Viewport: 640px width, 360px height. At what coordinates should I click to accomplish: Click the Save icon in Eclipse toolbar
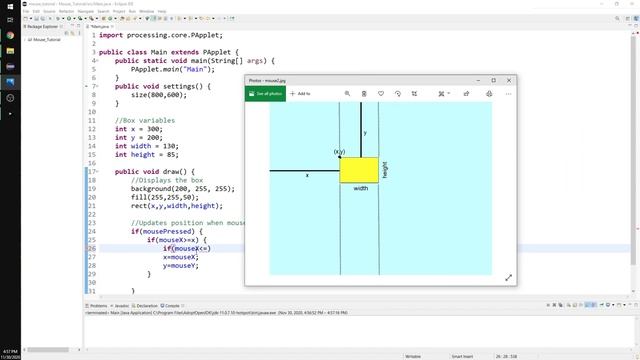point(36,19)
